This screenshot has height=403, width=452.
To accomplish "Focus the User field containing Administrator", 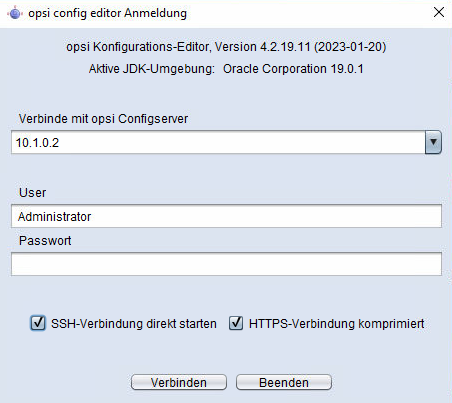I will coord(226,216).
